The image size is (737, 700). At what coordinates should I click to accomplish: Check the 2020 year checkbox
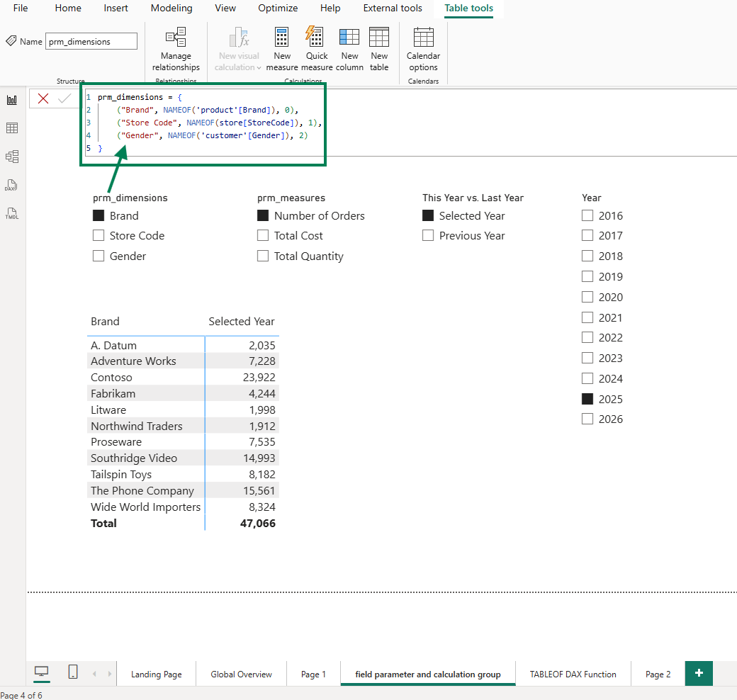click(x=587, y=297)
